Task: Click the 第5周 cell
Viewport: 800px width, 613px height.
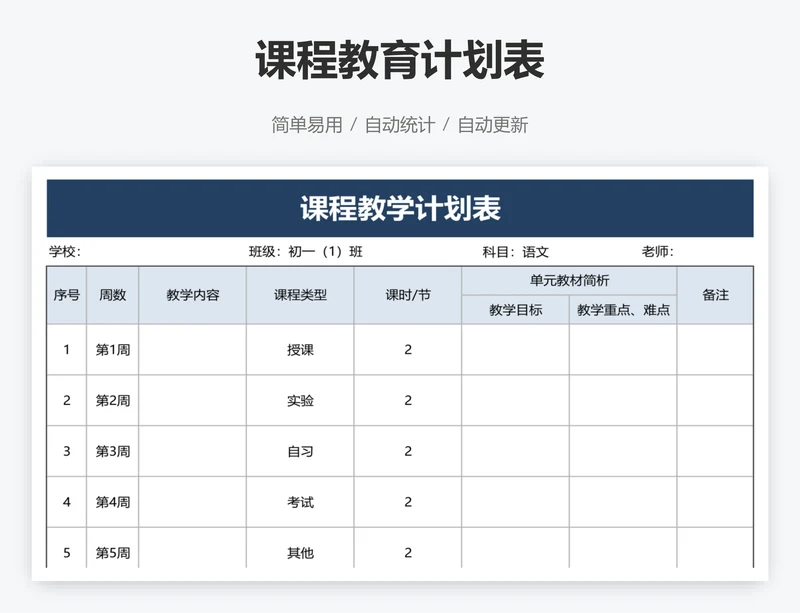Action: 113,548
